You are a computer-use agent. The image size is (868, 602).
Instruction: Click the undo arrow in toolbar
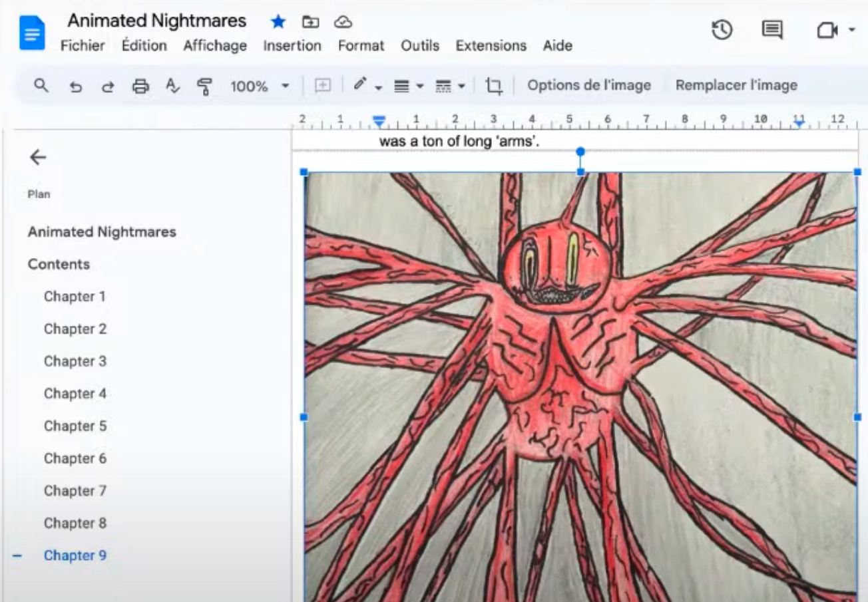point(76,86)
